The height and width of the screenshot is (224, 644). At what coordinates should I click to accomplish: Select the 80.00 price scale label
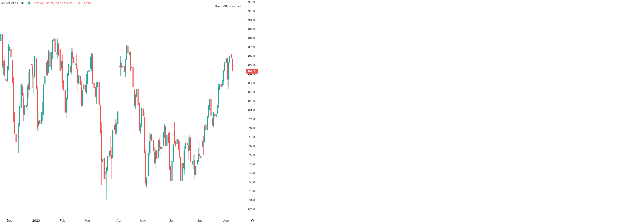pyautogui.click(x=252, y=110)
